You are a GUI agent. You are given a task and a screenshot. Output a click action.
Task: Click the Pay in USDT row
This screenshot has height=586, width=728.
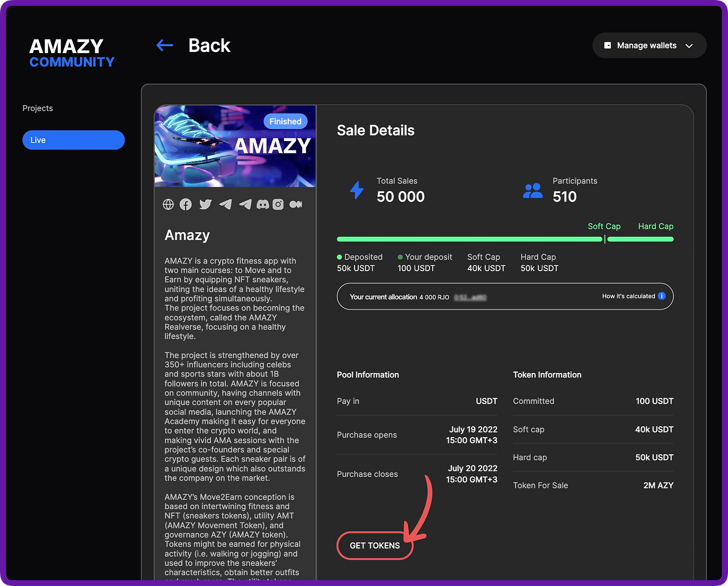(x=417, y=401)
